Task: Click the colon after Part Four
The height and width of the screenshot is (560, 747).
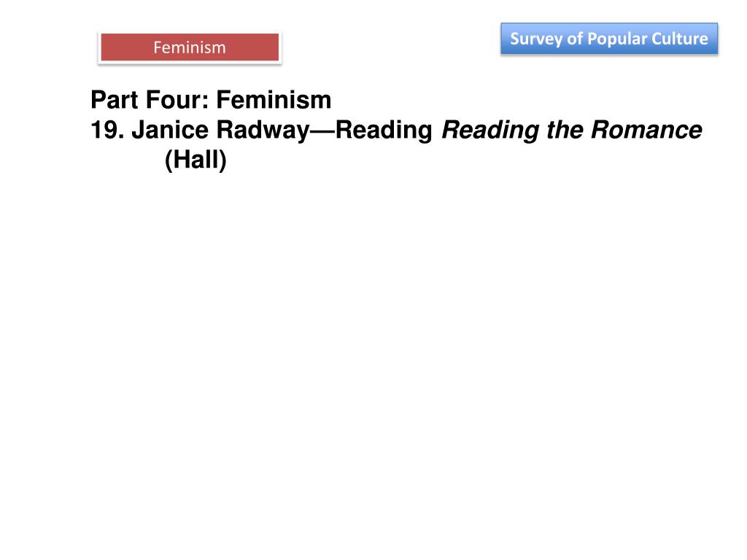Action: [205, 101]
